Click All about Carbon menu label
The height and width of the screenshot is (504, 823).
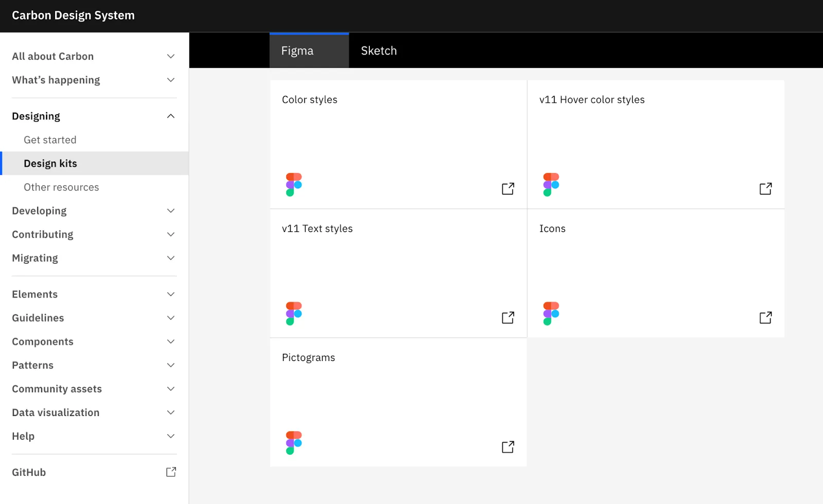coord(53,56)
